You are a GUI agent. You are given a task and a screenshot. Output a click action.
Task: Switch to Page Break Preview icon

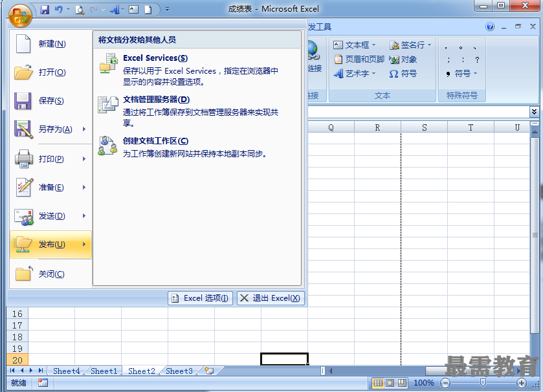click(402, 383)
